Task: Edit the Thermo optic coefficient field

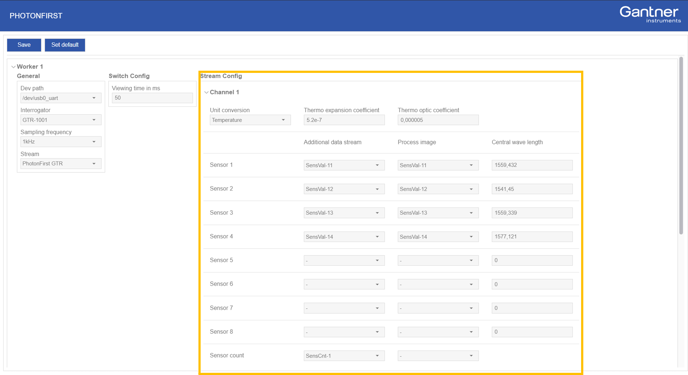Action: point(438,120)
